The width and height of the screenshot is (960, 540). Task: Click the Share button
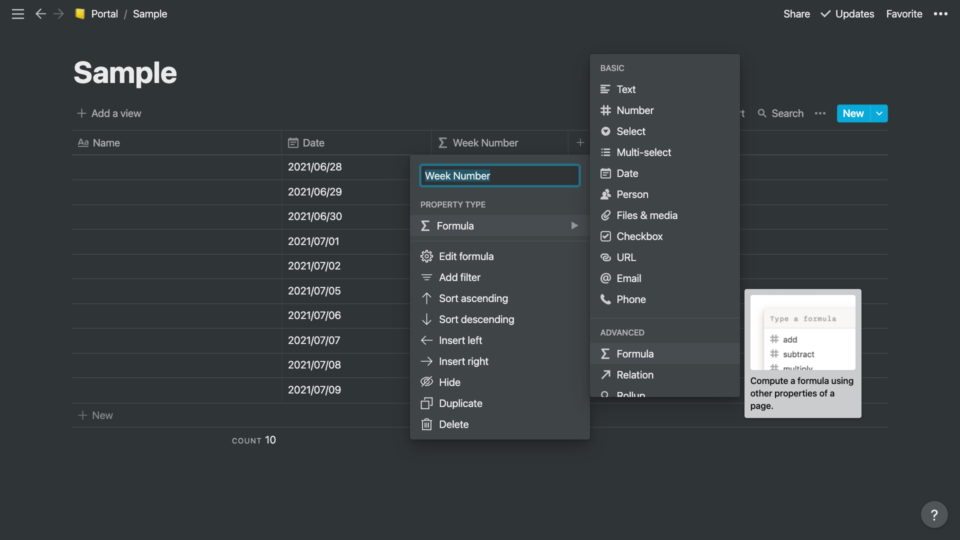(797, 13)
